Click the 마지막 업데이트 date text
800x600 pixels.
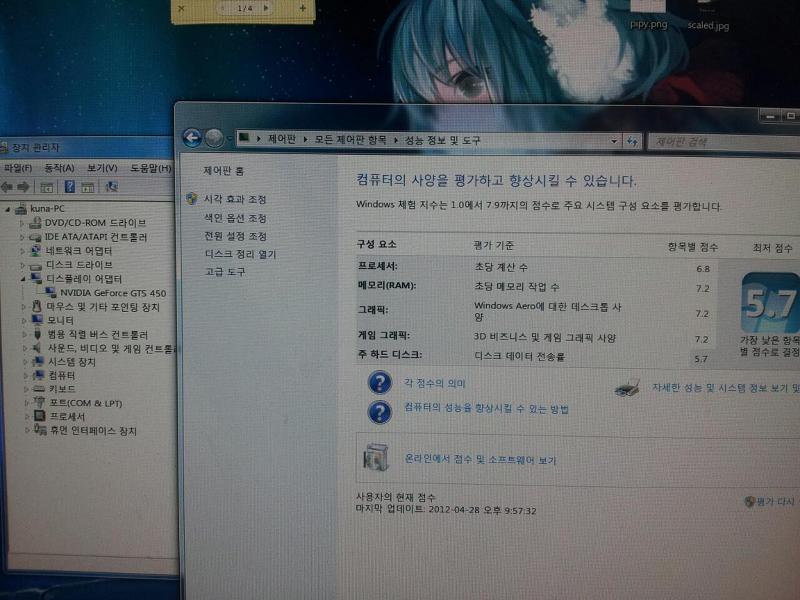pos(446,510)
